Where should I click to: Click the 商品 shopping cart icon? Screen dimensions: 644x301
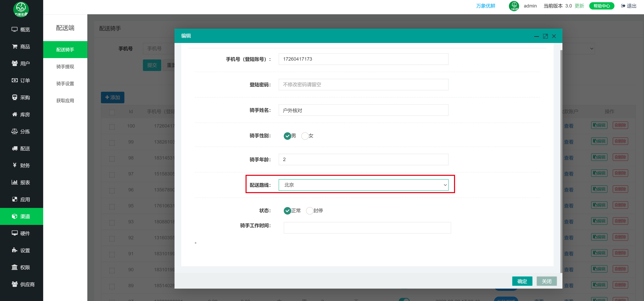[x=14, y=47]
